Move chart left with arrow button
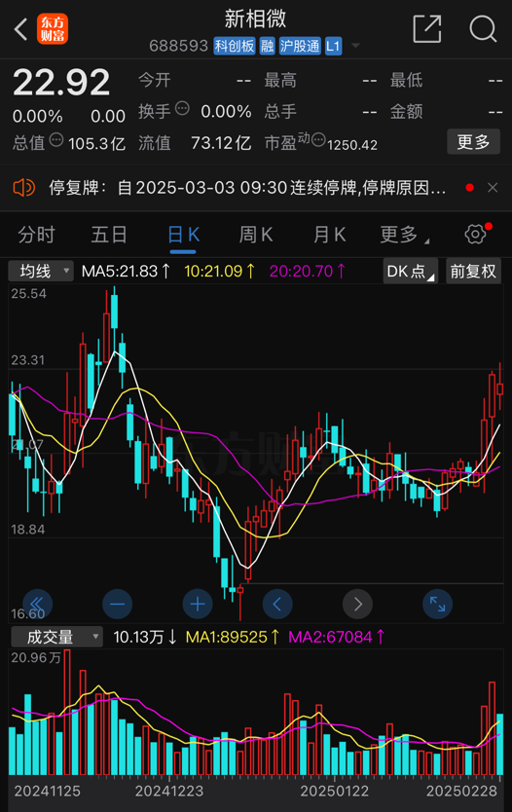The width and height of the screenshot is (512, 812). [277, 604]
